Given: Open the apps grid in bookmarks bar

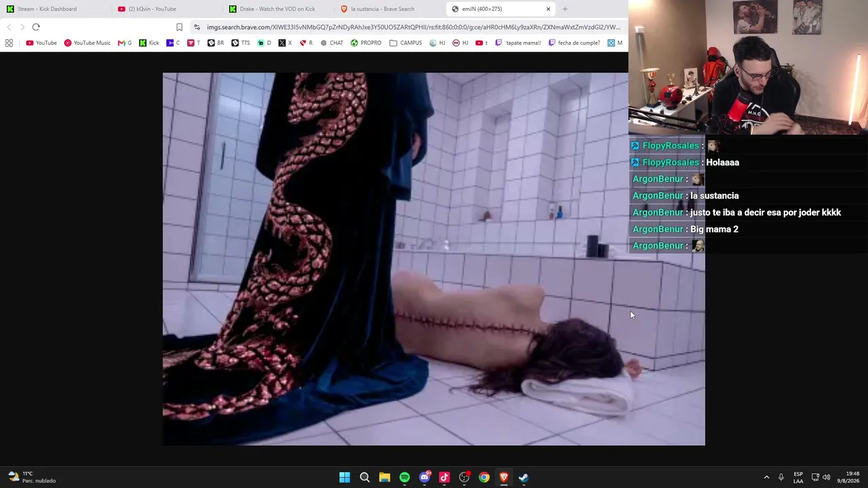Looking at the screenshot, I should pyautogui.click(x=9, y=43).
